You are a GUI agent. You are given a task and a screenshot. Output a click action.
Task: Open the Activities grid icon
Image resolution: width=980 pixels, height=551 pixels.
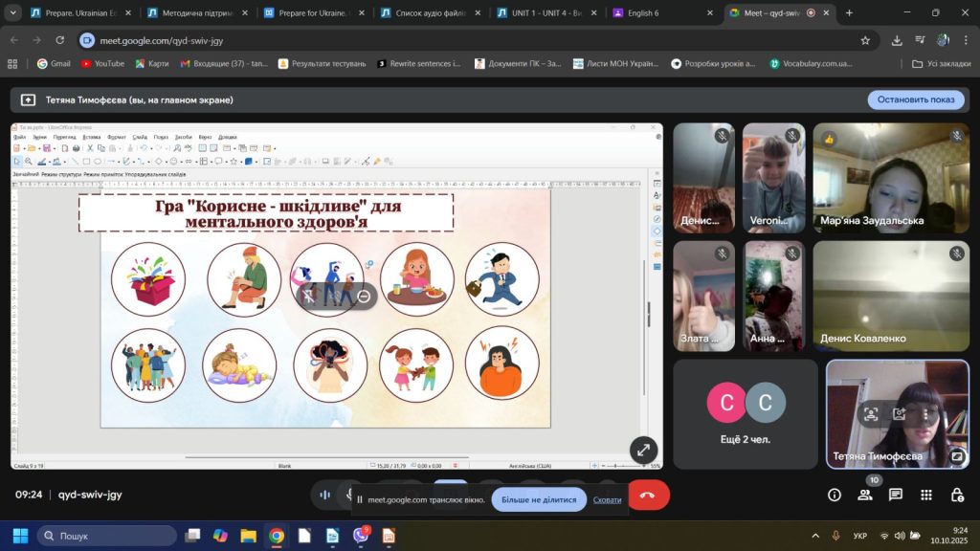925,495
